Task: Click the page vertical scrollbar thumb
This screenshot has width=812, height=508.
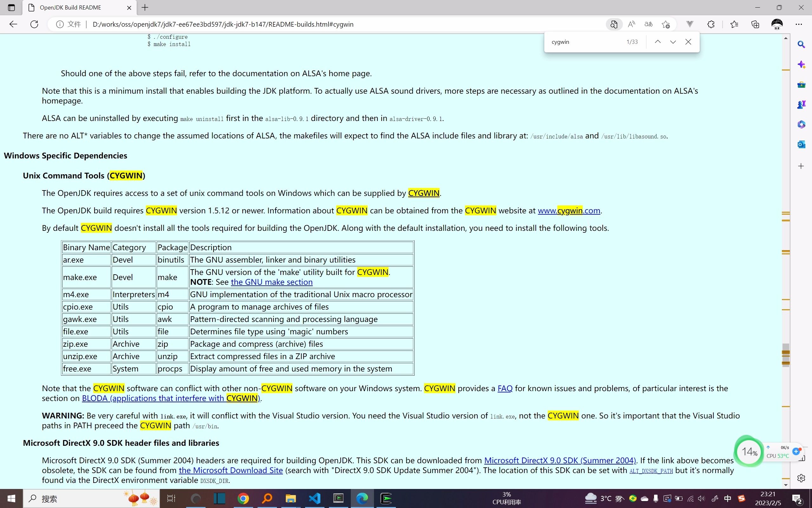Action: [786, 355]
